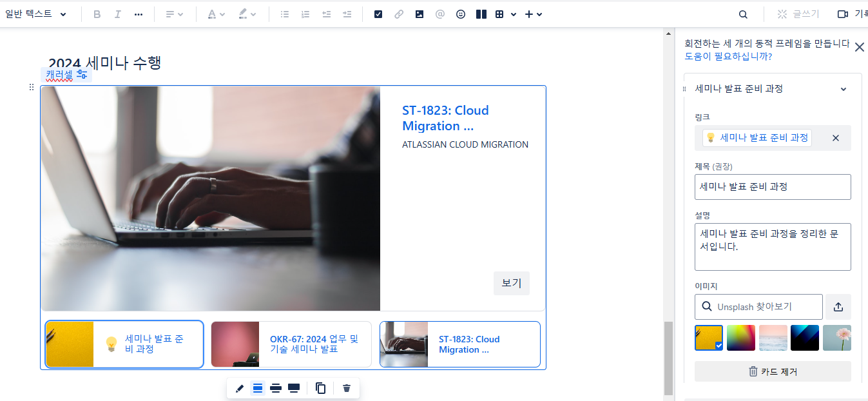The image size is (868, 401).
Task: Insert an image from the toolbar
Action: coord(420,14)
